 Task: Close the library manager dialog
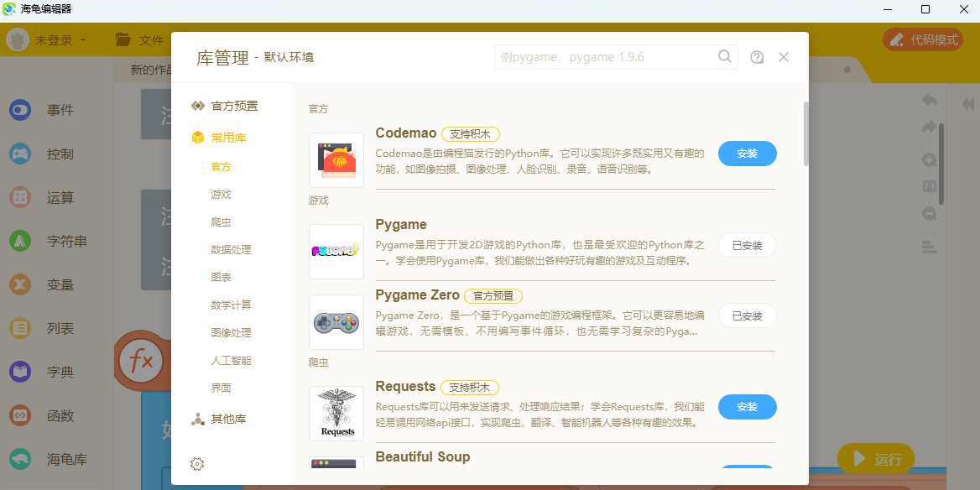pos(784,58)
